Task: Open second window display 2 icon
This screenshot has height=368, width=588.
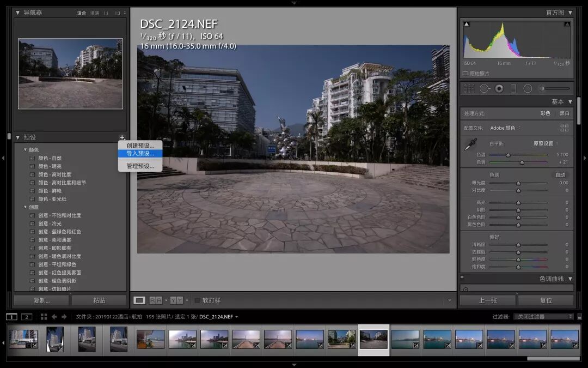Action: pos(27,317)
